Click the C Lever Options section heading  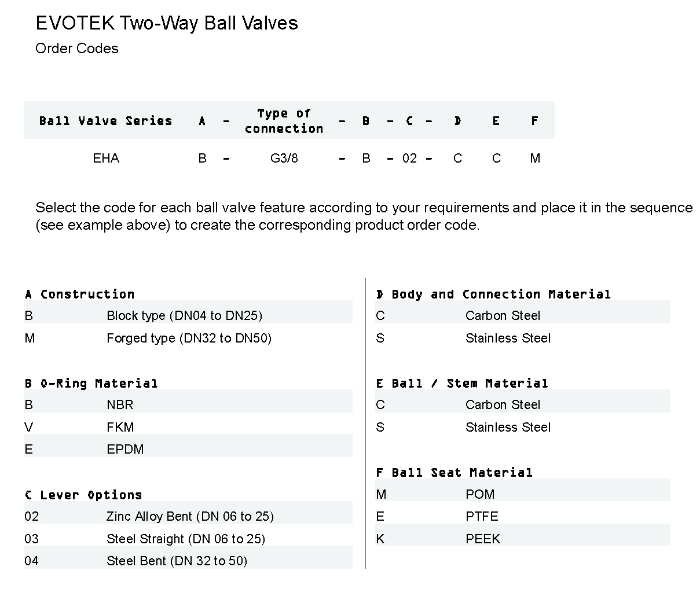[x=83, y=495]
